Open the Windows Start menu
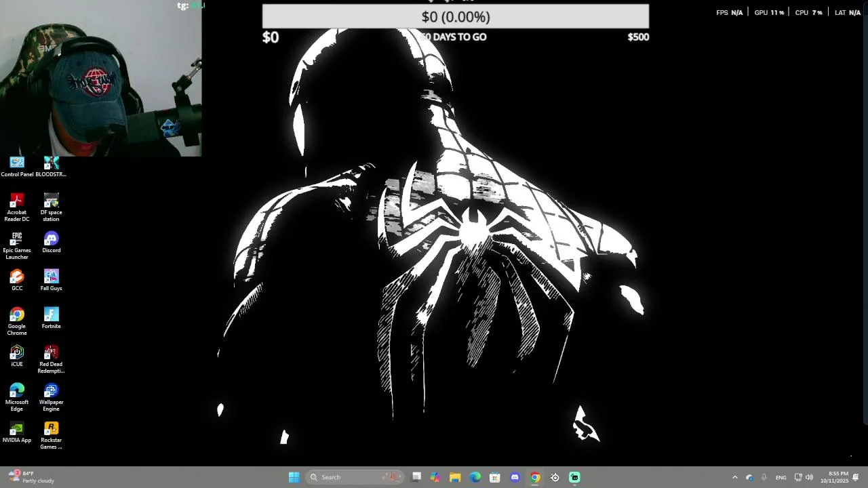This screenshot has width=868, height=488. [x=294, y=477]
